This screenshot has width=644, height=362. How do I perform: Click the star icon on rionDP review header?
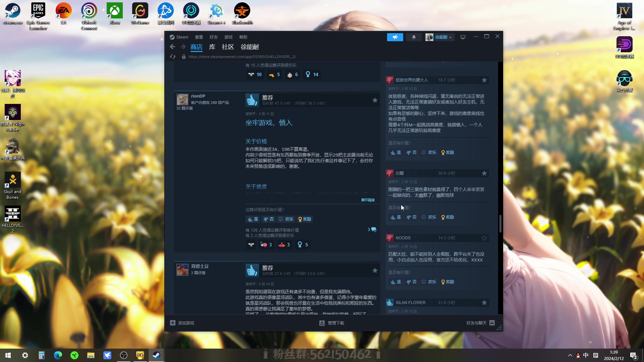click(x=375, y=100)
